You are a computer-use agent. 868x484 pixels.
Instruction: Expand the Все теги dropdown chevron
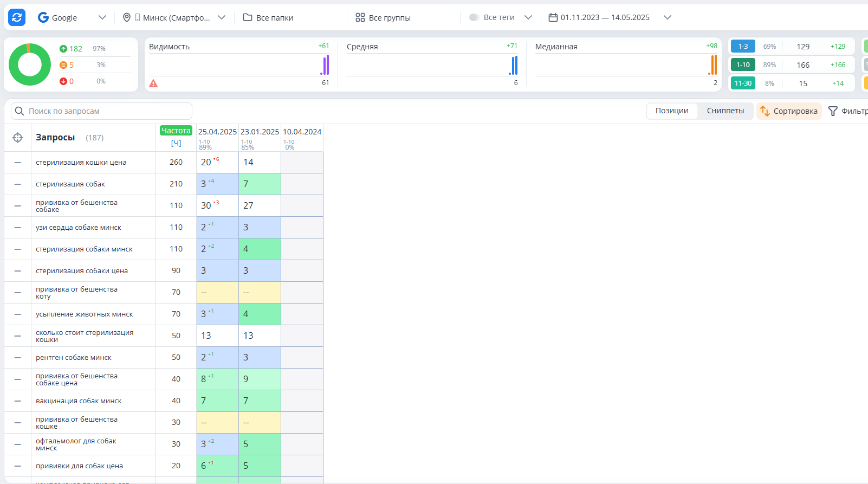(528, 17)
